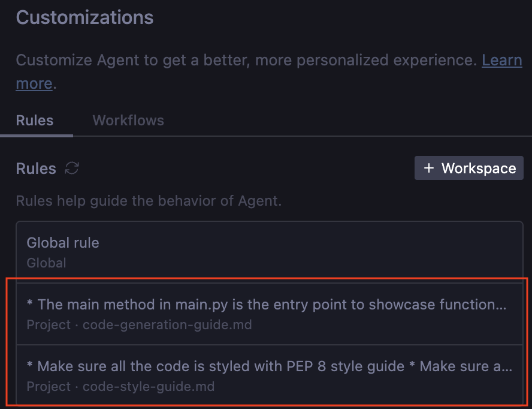Click the code-generation-guide.md file name
The image size is (532, 409).
click(x=167, y=325)
